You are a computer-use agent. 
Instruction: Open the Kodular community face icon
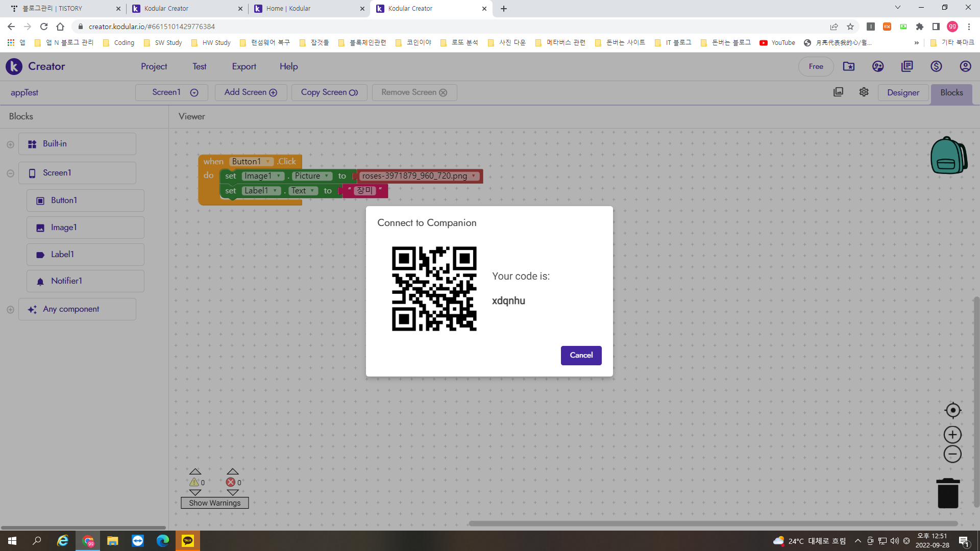tap(878, 66)
